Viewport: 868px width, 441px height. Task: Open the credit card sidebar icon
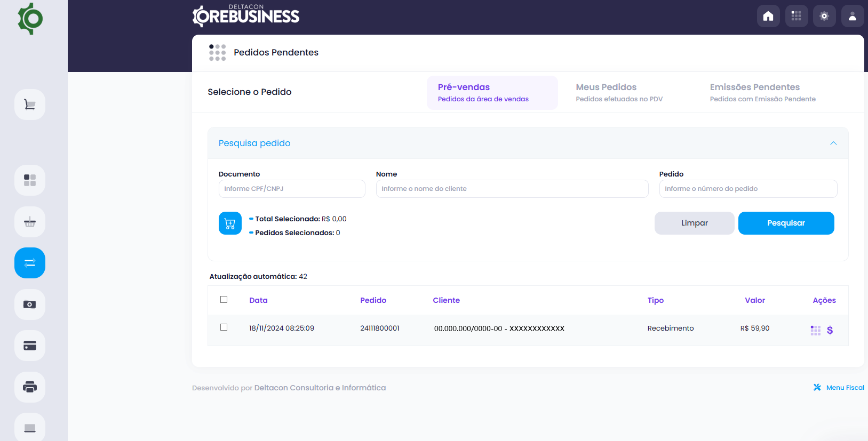click(x=30, y=346)
